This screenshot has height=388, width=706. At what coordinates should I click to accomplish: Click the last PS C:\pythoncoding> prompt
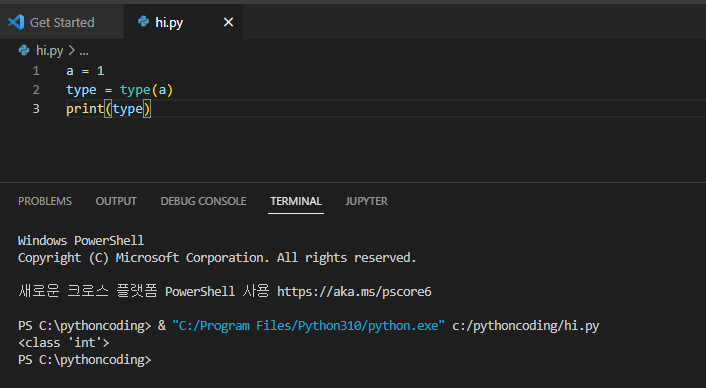point(85,360)
